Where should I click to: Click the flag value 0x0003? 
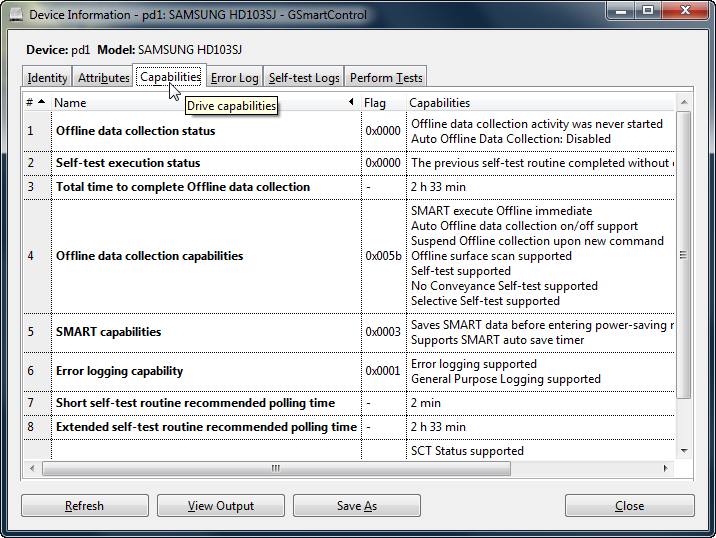tap(383, 332)
